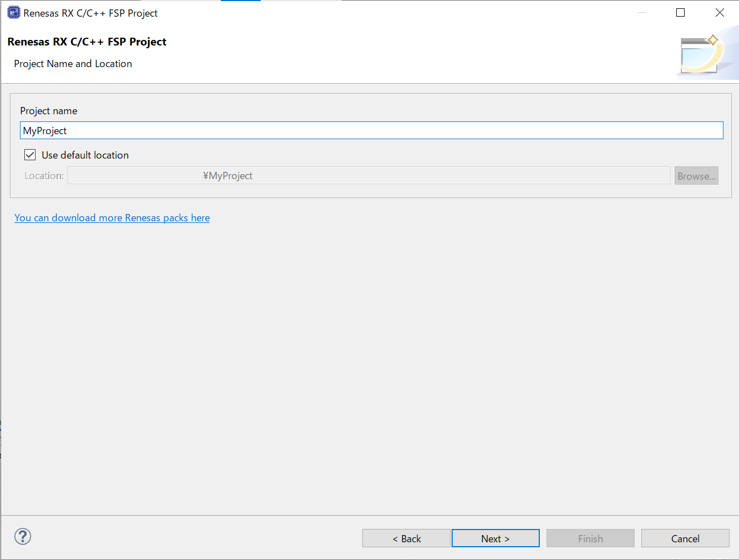Click the help question mark icon
739x560 pixels.
tap(23, 536)
